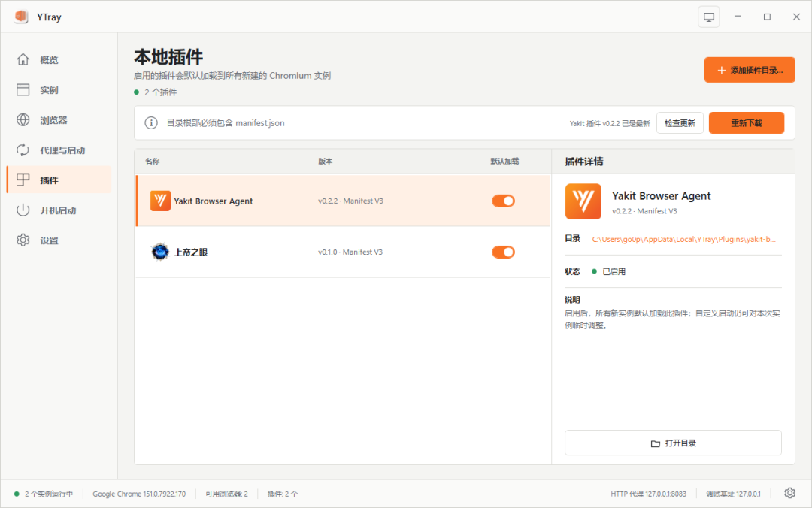Disable default load for Yakit Browser Agent
The height and width of the screenshot is (508, 812).
[x=503, y=201]
